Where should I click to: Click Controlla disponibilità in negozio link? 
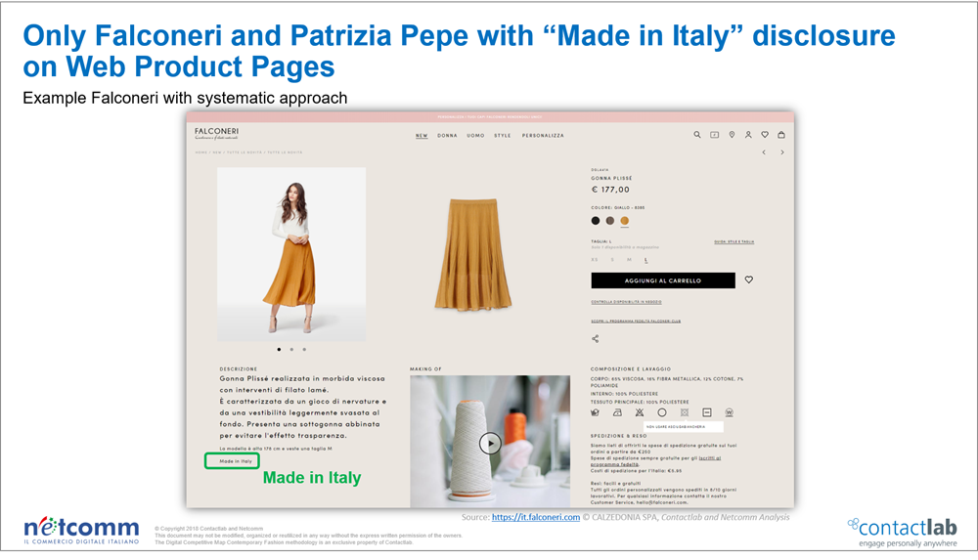pyautogui.click(x=626, y=302)
